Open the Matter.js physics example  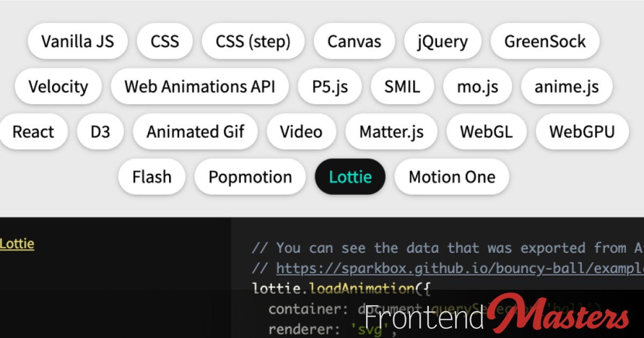pyautogui.click(x=391, y=131)
